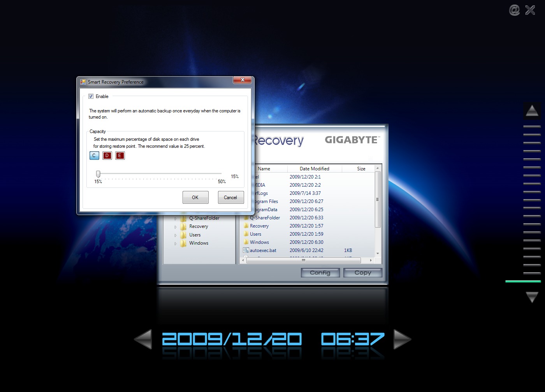Click Windows folder icon in file list
Image resolution: width=545 pixels, height=392 pixels.
pos(246,242)
